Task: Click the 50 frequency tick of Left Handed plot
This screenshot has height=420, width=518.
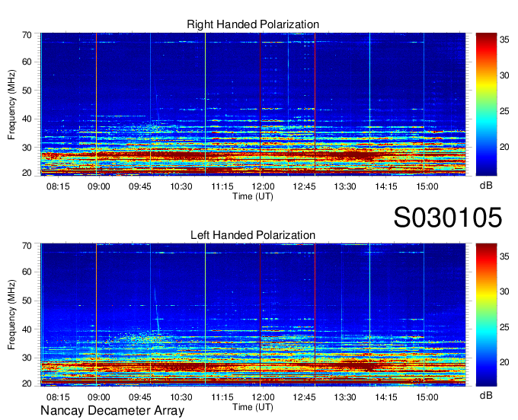Action: 27,301
